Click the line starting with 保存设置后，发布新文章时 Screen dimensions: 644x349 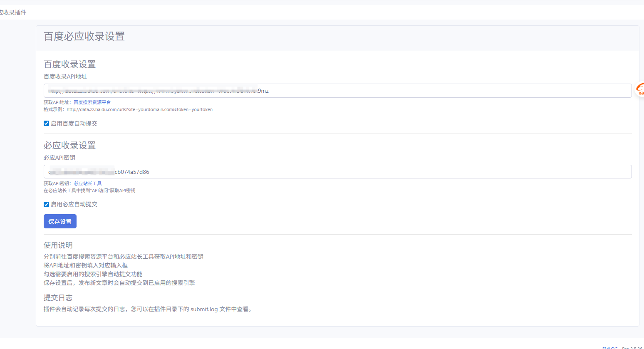coord(119,283)
